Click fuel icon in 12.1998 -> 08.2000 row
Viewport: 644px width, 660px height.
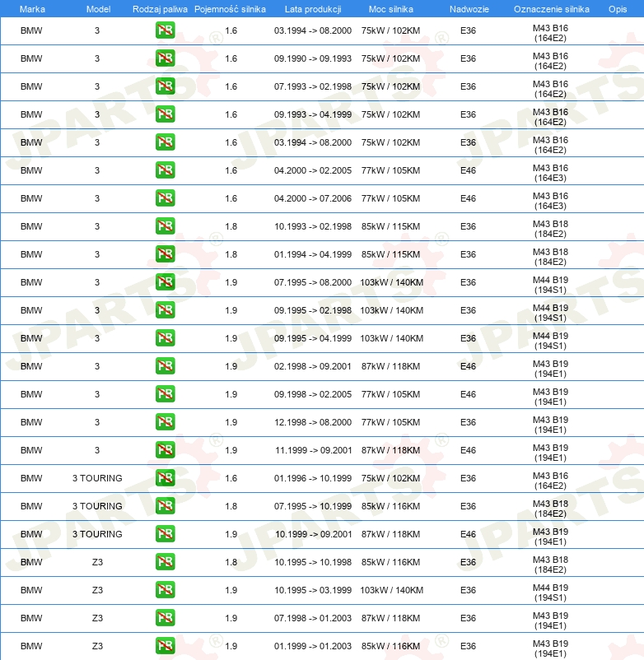click(x=165, y=422)
